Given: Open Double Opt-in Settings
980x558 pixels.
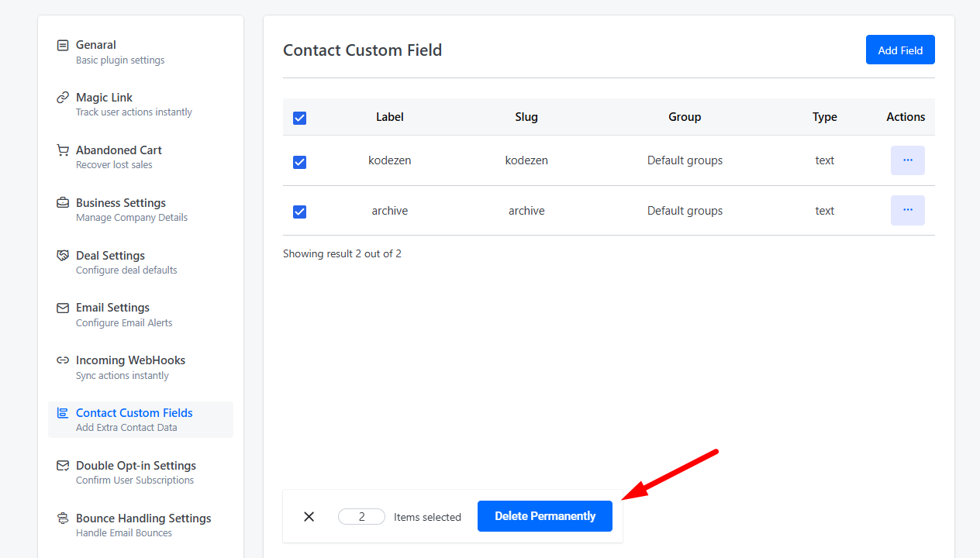Looking at the screenshot, I should (140, 473).
